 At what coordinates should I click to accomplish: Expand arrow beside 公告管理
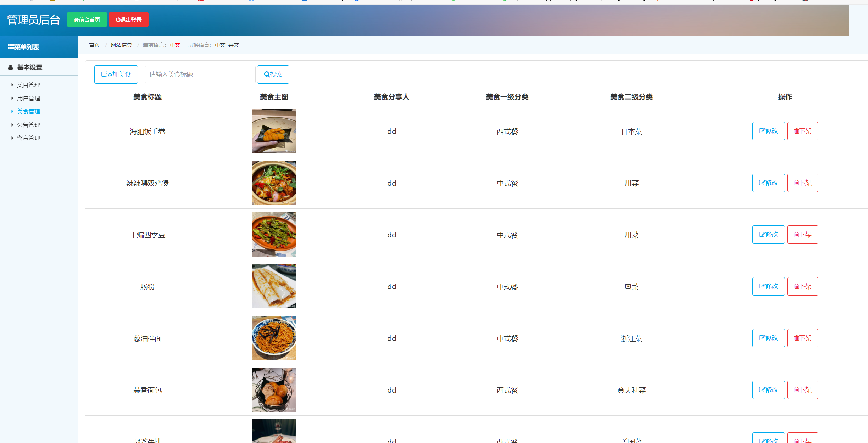tap(12, 125)
